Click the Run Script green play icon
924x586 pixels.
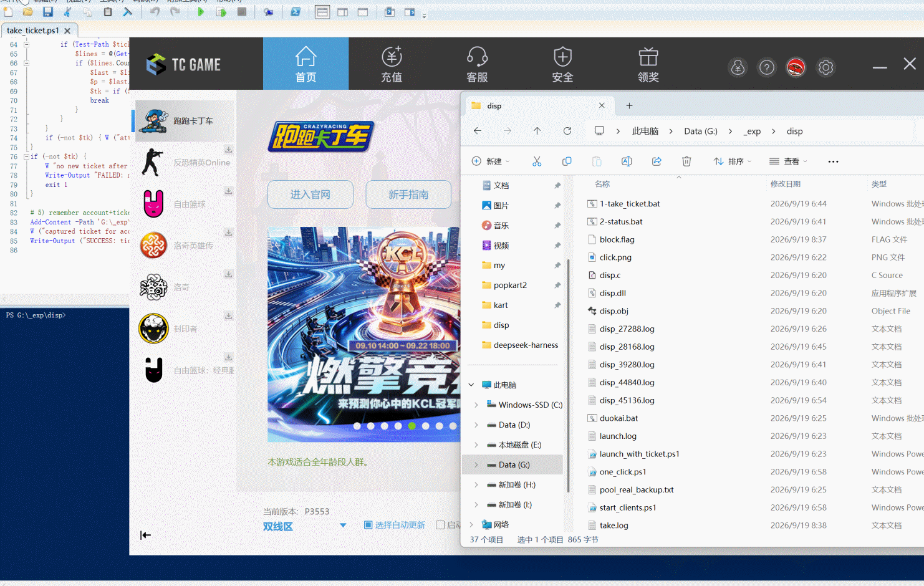pos(201,12)
